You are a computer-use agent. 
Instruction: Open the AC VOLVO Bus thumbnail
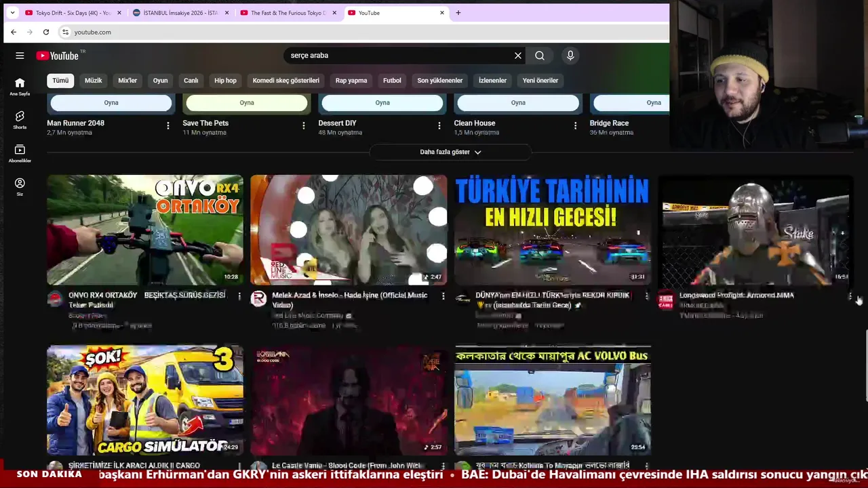pos(552,401)
